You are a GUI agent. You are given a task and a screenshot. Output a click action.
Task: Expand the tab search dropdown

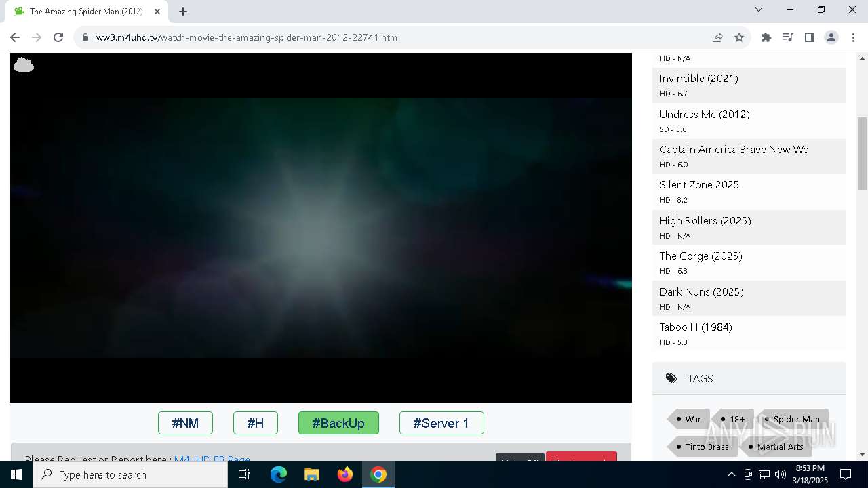tap(759, 9)
